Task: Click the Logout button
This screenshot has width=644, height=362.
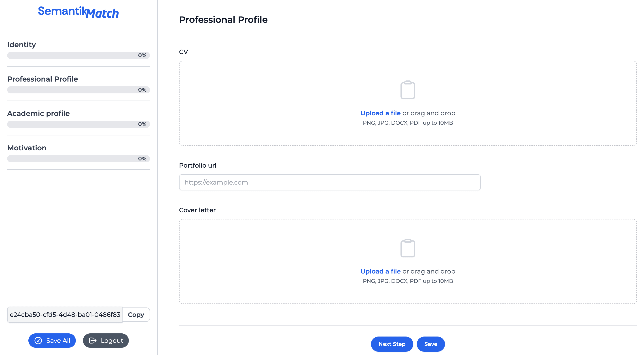Action: pos(106,340)
